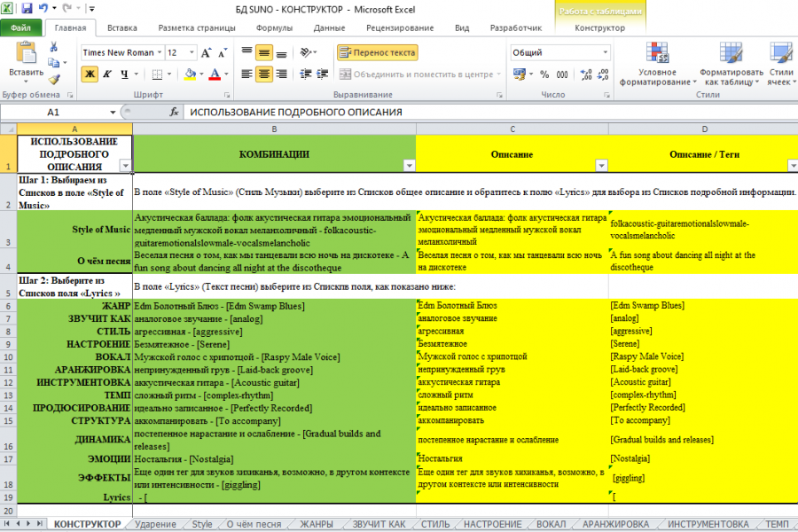The width and height of the screenshot is (798, 532).
Task: Click the Copy icon in clipboard group
Action: (53, 63)
